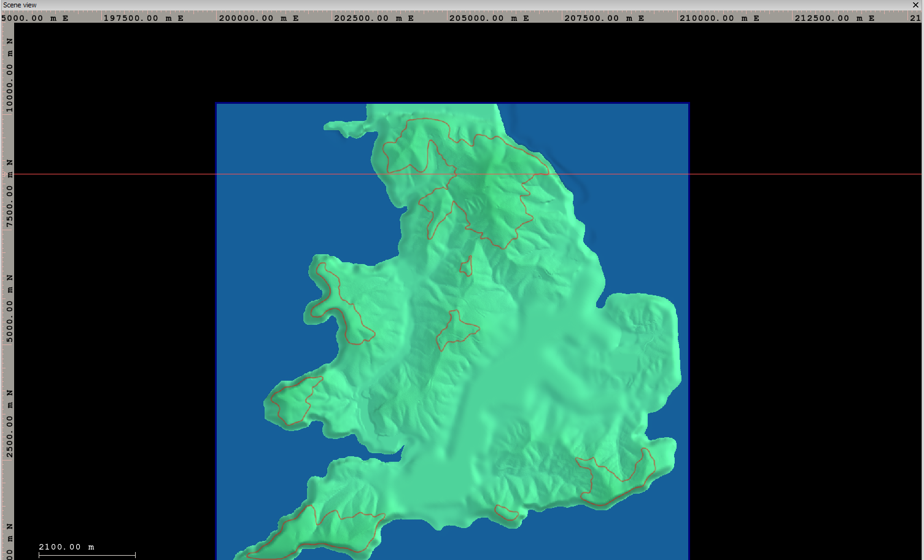924x560 pixels.
Task: Select the 5000.00 m N ruler label
Action: click(9, 309)
